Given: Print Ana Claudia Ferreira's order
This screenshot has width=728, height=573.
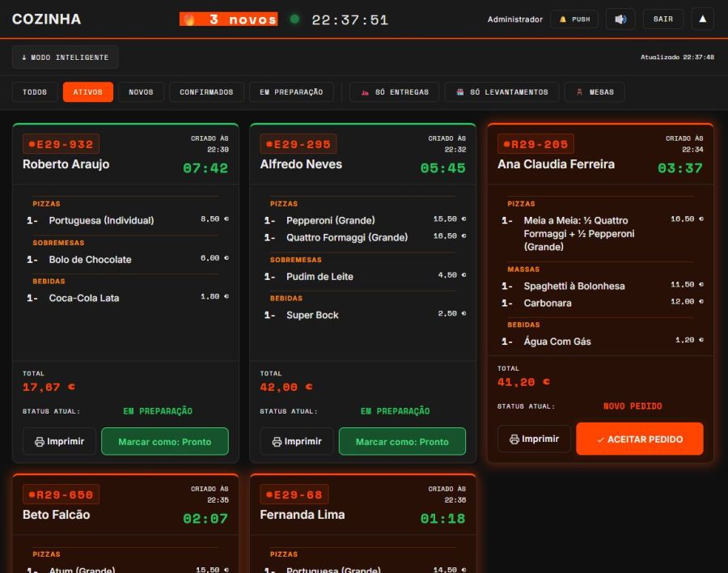Looking at the screenshot, I should click(x=534, y=439).
